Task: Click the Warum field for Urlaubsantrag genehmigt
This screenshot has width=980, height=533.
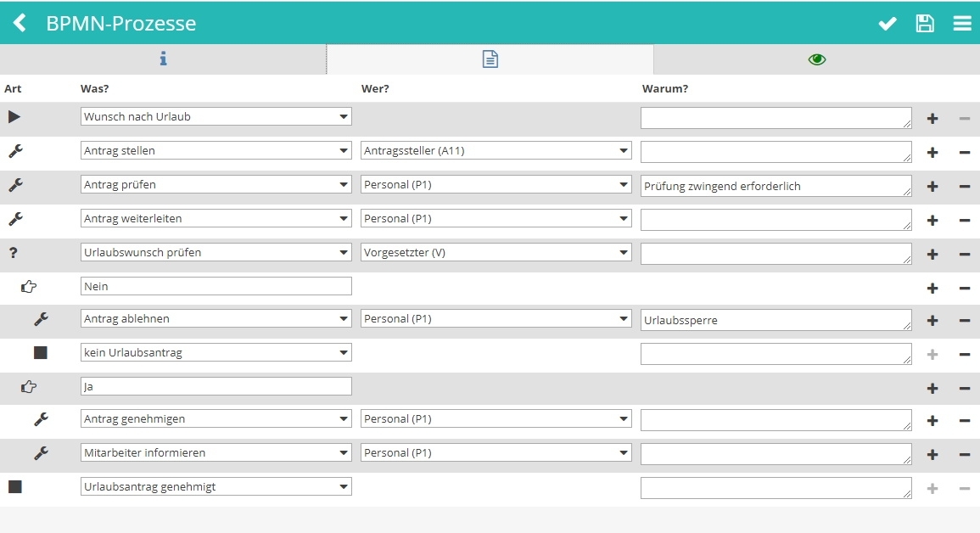Action: click(776, 488)
